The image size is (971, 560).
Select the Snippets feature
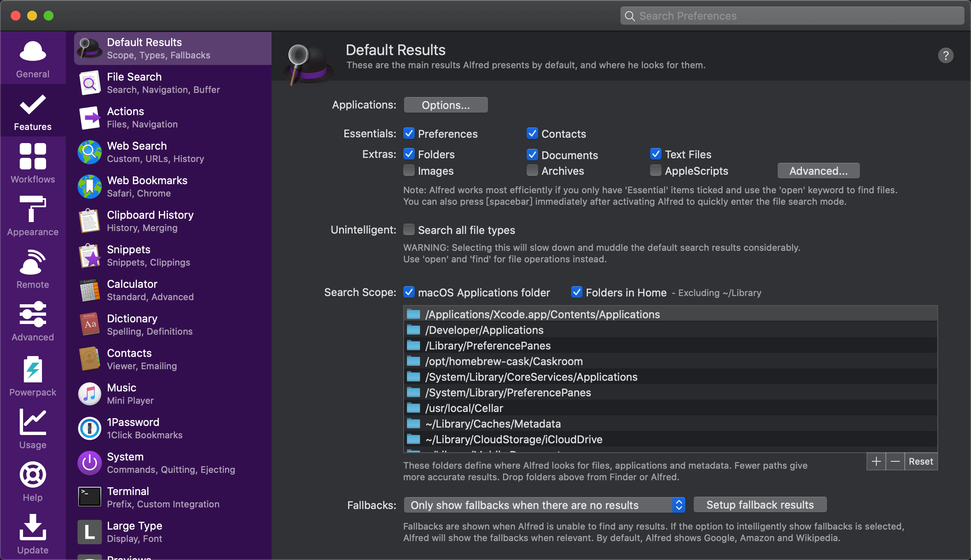[173, 256]
